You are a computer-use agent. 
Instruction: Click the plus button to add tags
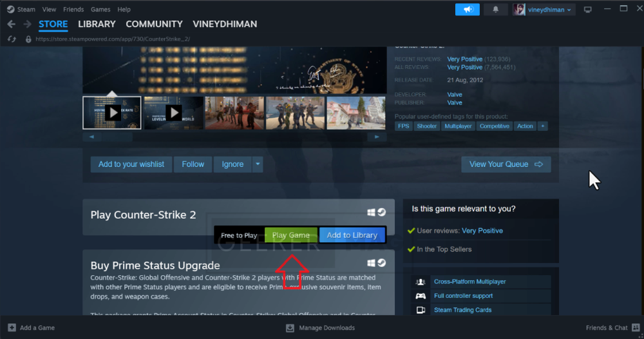pyautogui.click(x=542, y=126)
